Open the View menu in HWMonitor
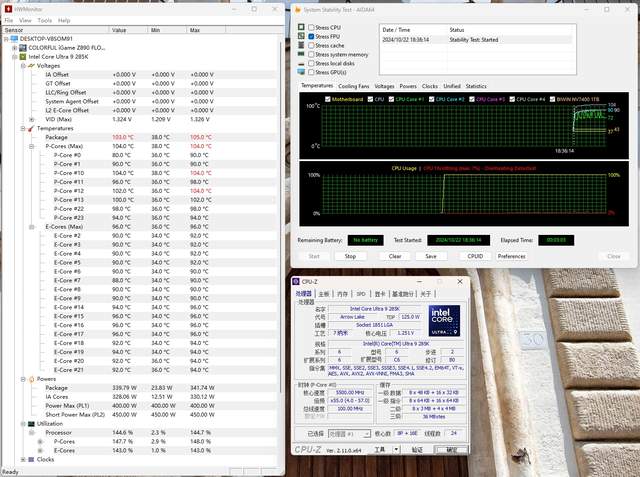640x477 pixels. tap(25, 20)
